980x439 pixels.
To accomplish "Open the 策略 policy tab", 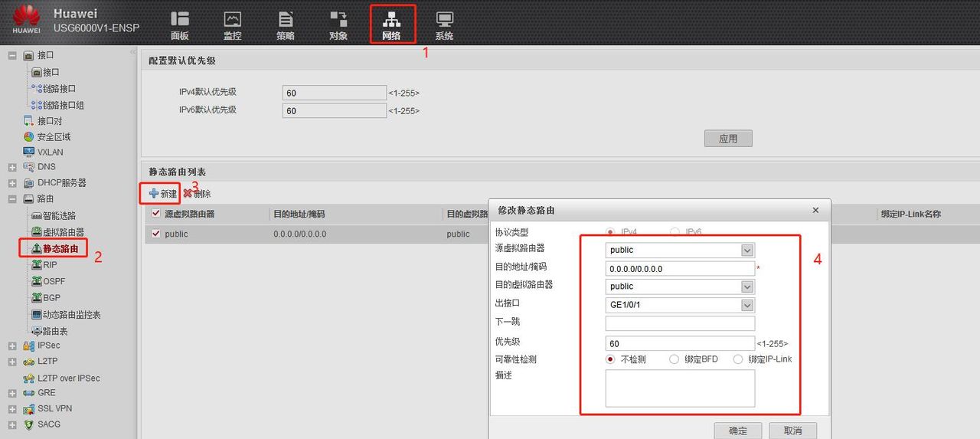I will (x=286, y=25).
